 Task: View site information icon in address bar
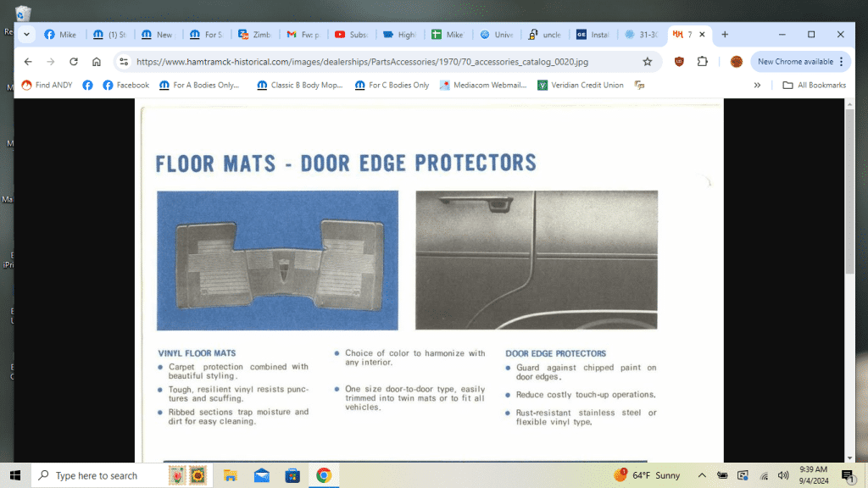(x=124, y=62)
